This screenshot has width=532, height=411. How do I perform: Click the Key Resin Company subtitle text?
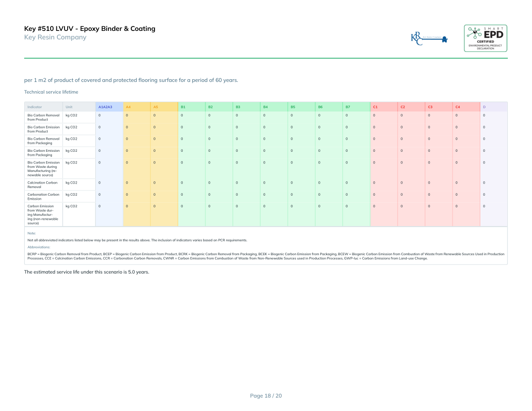coord(55,37)
